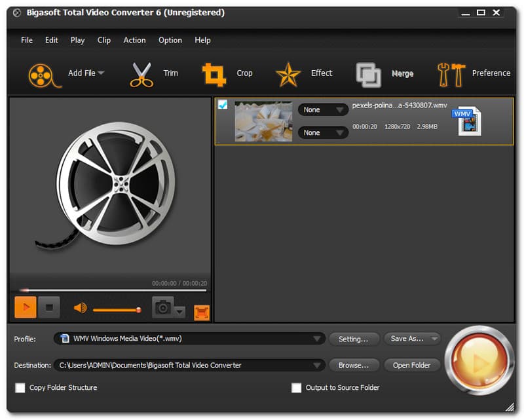The height and width of the screenshot is (420, 524).
Task: Open the Save As dropdown arrow
Action: coord(434,339)
